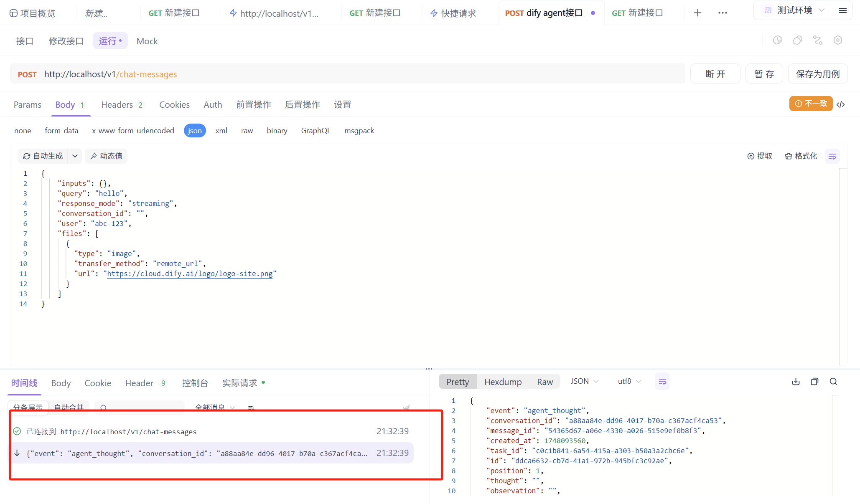Search the response with magnifier icon
Screen dimensions: 860x504
(x=833, y=382)
